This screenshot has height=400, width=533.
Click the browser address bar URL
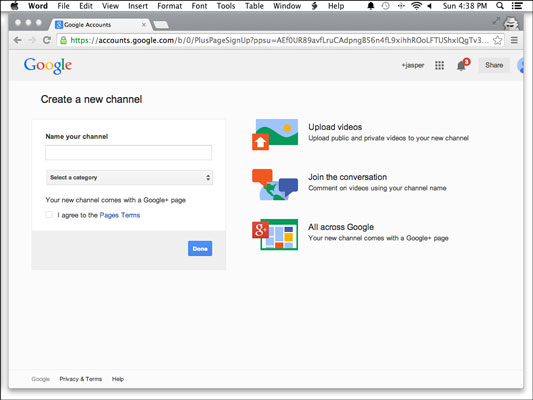click(x=279, y=40)
